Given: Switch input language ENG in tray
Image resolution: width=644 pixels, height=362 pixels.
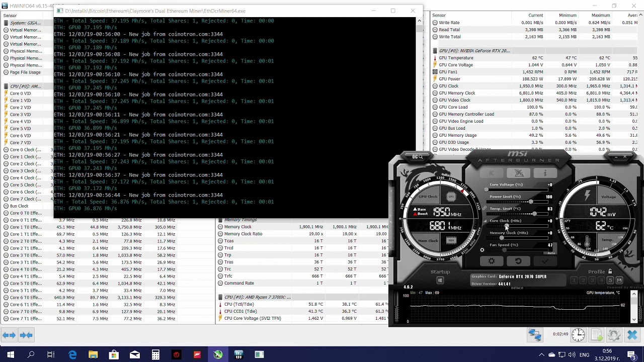Looking at the screenshot, I should click(584, 355).
